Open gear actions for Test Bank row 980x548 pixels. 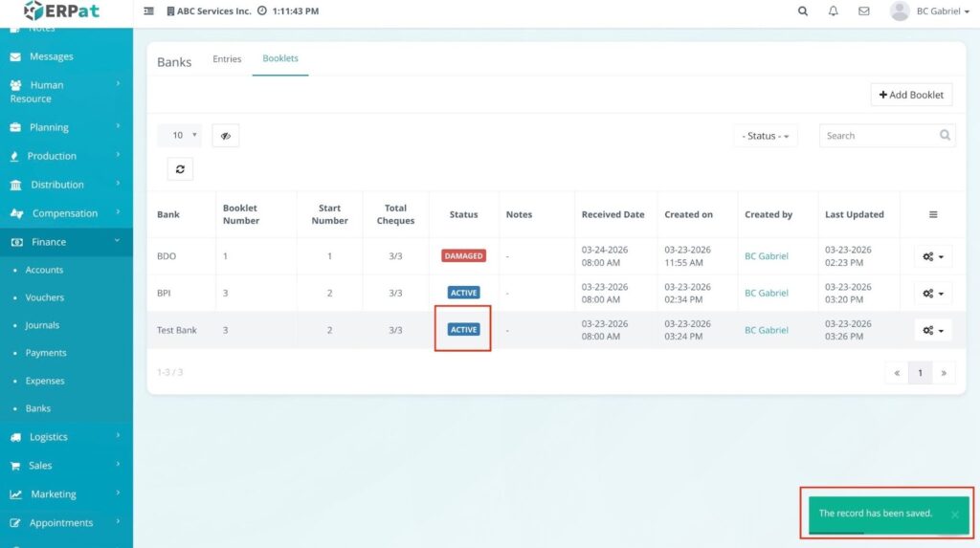933,330
